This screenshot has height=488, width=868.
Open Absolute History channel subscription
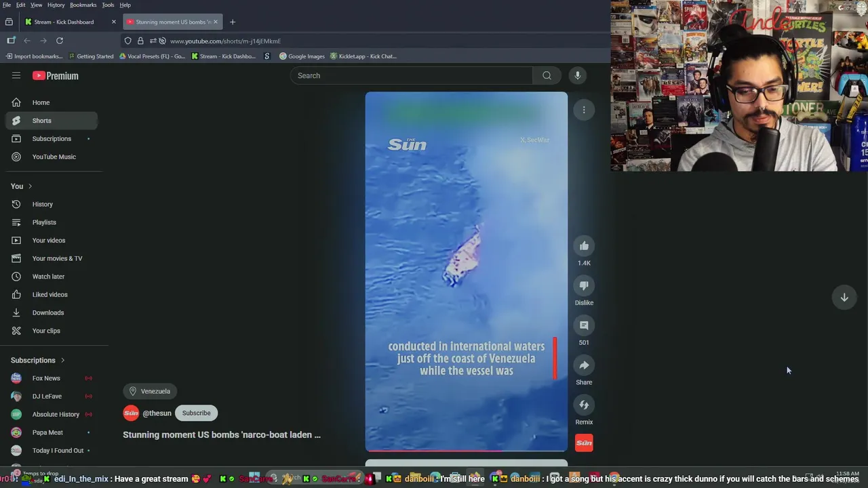pos(52,414)
